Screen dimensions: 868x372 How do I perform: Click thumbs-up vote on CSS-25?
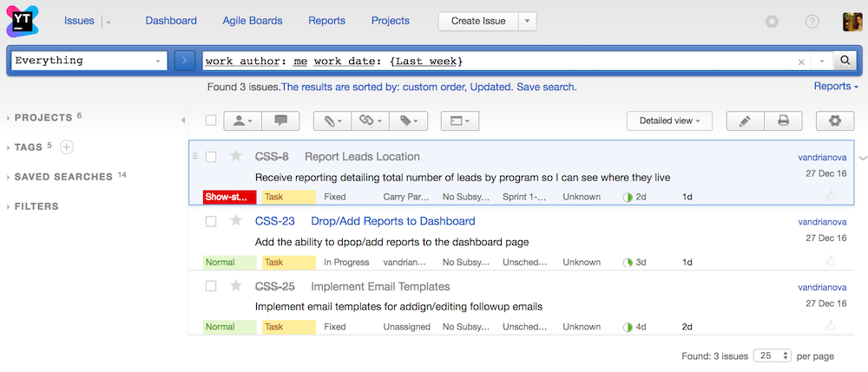point(830,325)
